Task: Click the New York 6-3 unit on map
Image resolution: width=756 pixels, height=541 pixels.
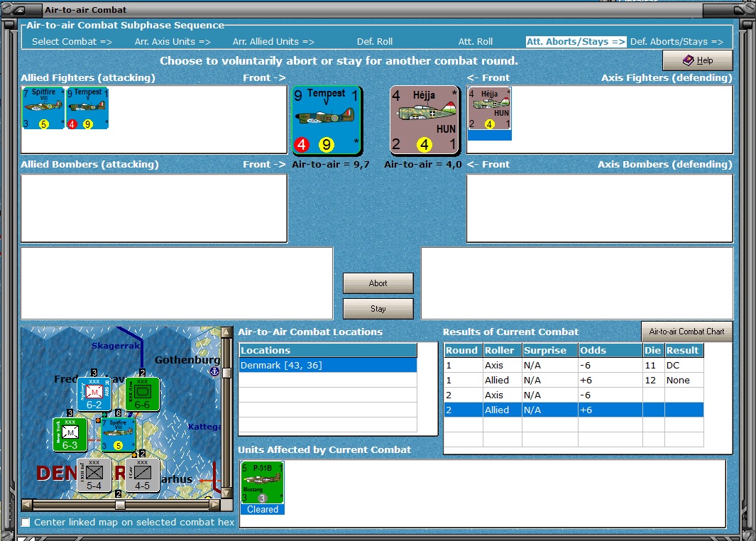Action: pyautogui.click(x=70, y=435)
